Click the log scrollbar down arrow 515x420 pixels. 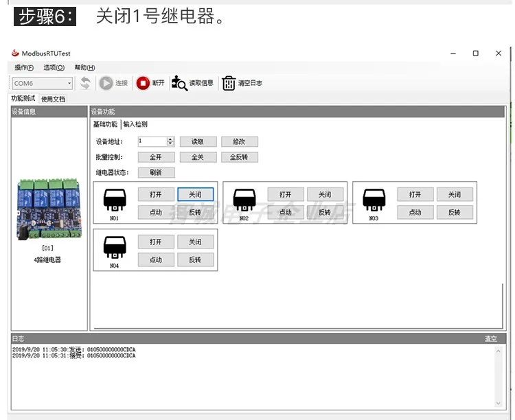click(x=499, y=404)
